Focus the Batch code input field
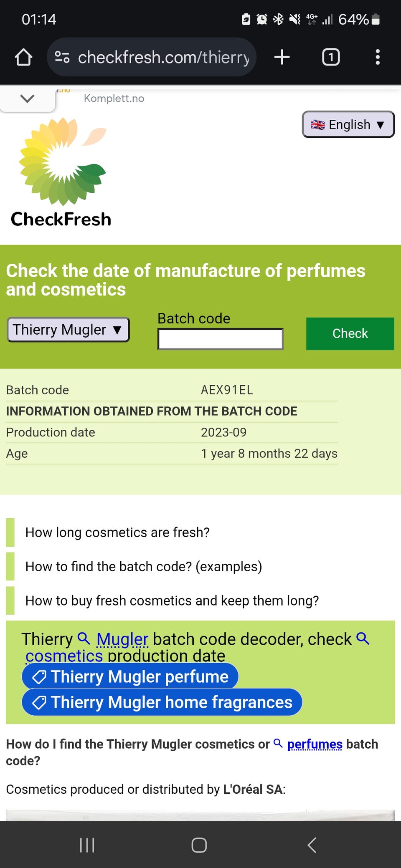This screenshot has height=868, width=401. 220,339
